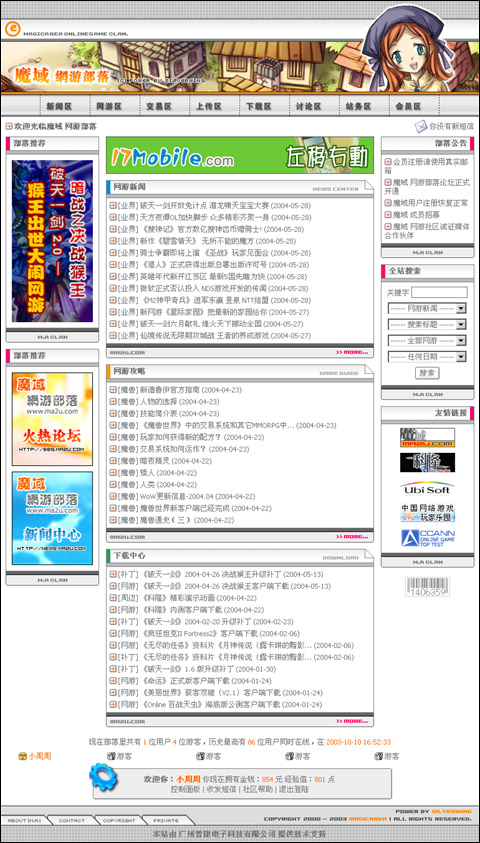480x843 pixels.
Task: Go to the 交易区 section
Action: click(159, 106)
